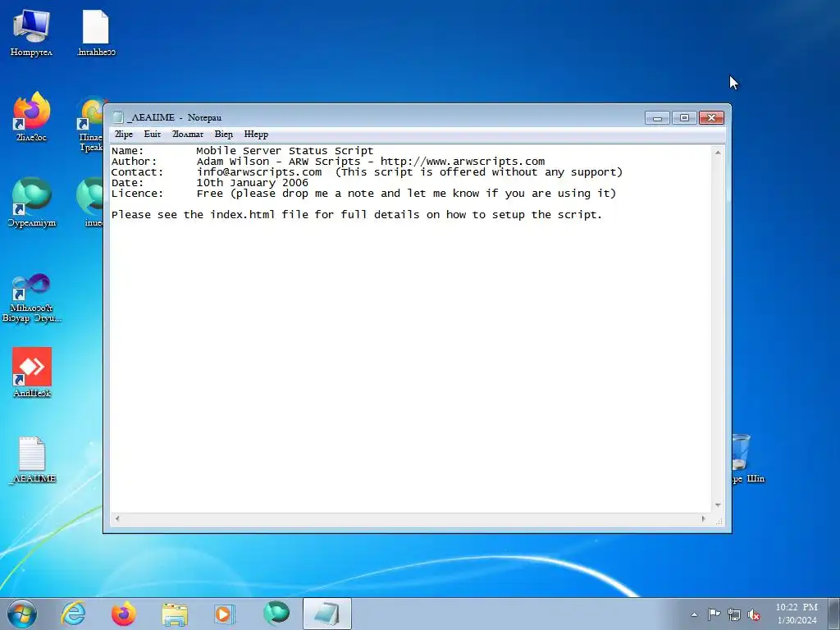Open the second menu in Notepad's menu bar
Viewport: 840px width, 630px height.
tap(152, 134)
